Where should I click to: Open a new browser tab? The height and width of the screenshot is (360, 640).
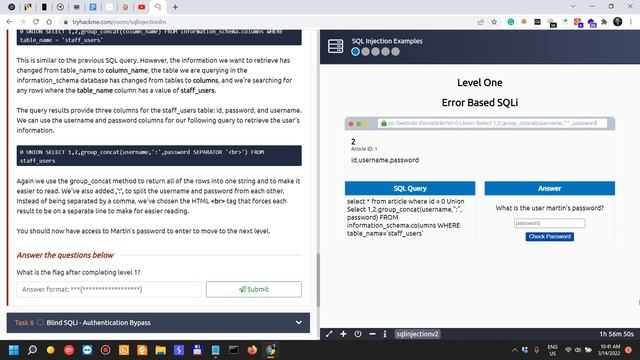(x=175, y=7)
